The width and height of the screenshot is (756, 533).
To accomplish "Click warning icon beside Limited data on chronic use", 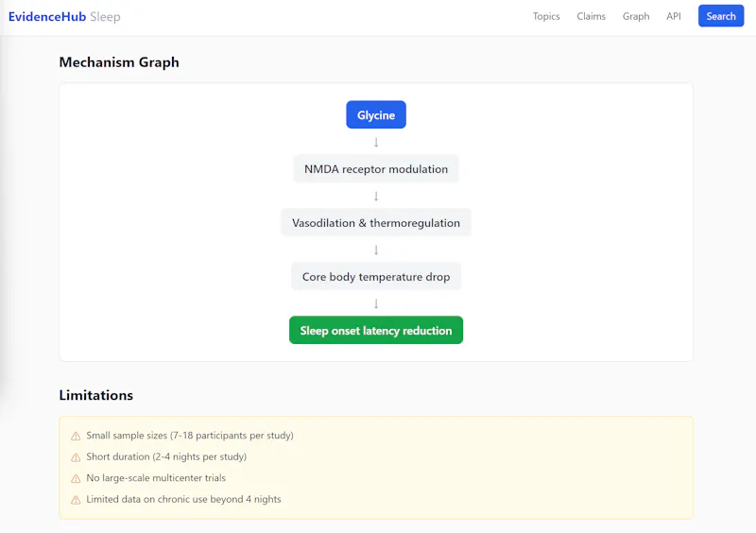I will [x=76, y=500].
